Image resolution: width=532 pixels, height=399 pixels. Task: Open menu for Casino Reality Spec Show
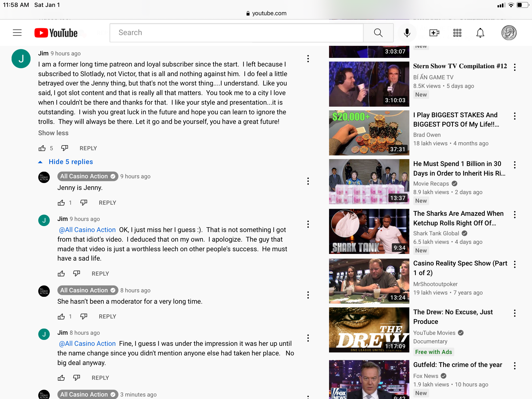(x=515, y=264)
